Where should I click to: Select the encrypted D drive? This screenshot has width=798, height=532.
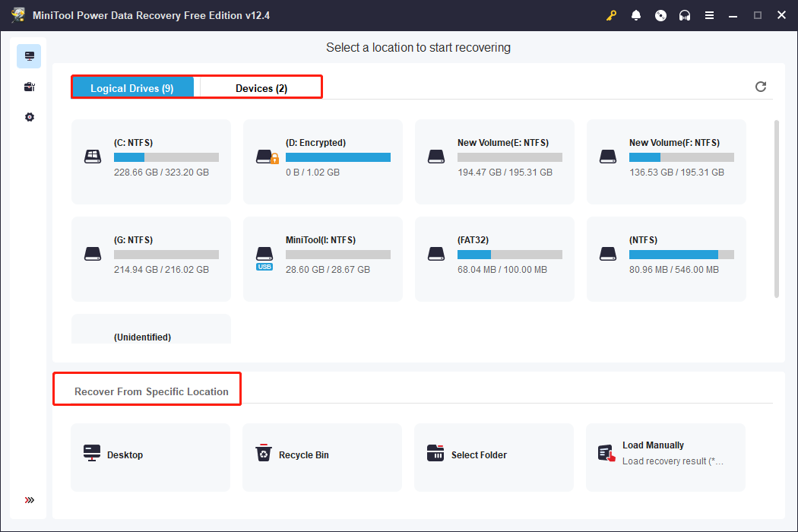coord(322,161)
